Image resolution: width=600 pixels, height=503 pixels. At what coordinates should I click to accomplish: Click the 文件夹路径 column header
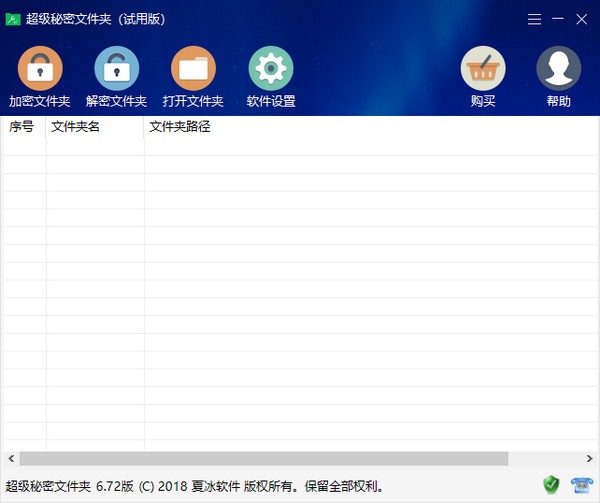180,127
